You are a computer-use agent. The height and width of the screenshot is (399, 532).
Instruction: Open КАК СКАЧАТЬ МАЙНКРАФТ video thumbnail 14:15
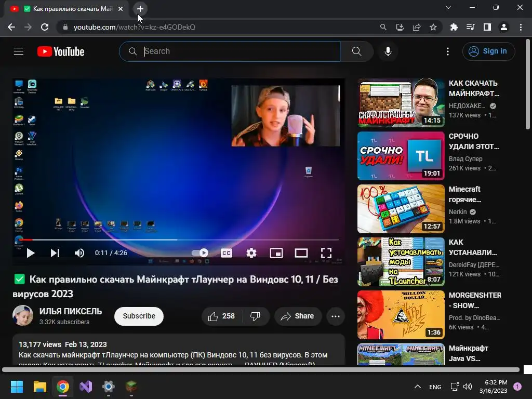tap(401, 103)
